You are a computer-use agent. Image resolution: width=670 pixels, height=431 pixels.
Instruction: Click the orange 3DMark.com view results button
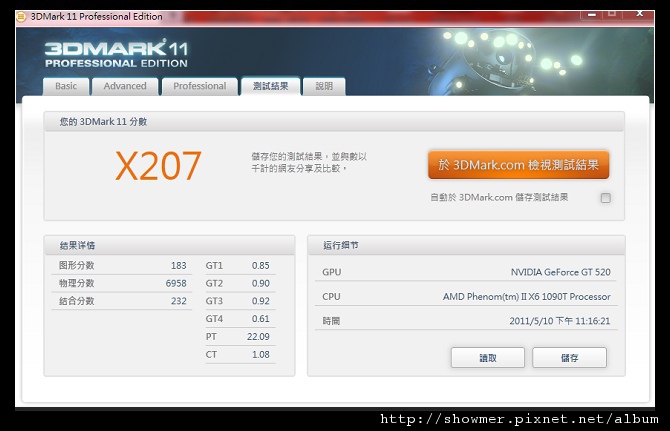pos(518,165)
